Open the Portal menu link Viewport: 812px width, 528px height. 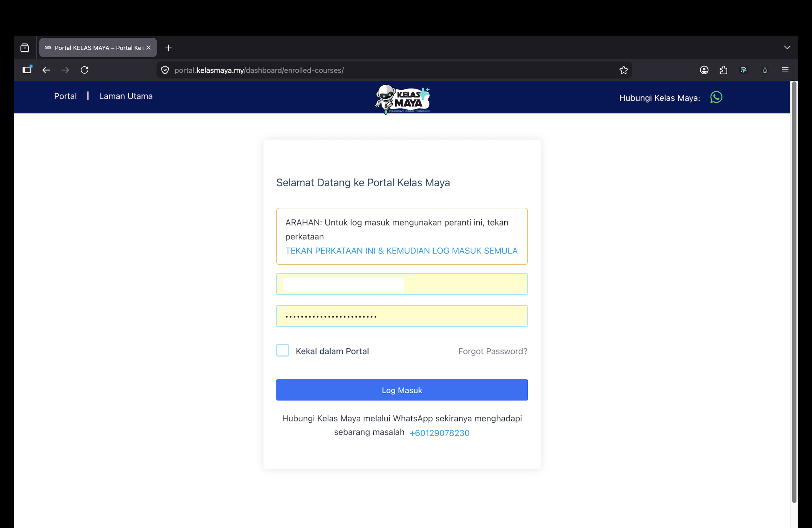[x=65, y=96]
